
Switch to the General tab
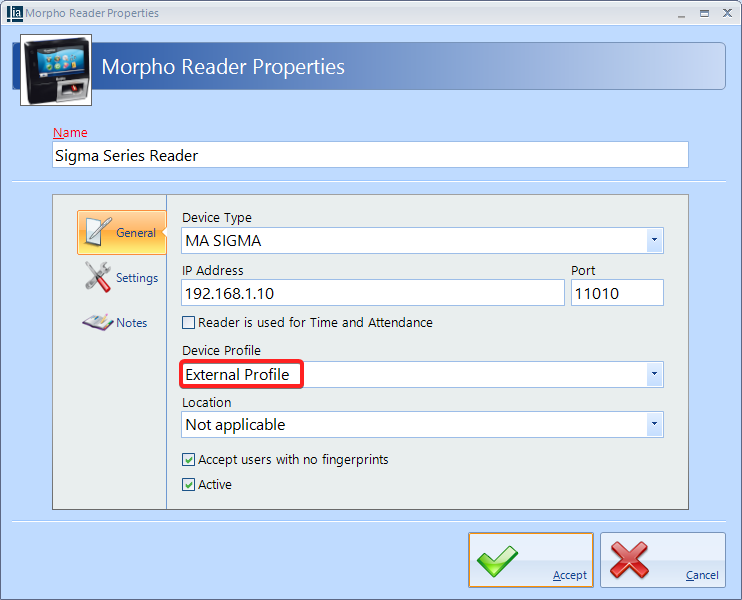(x=122, y=232)
